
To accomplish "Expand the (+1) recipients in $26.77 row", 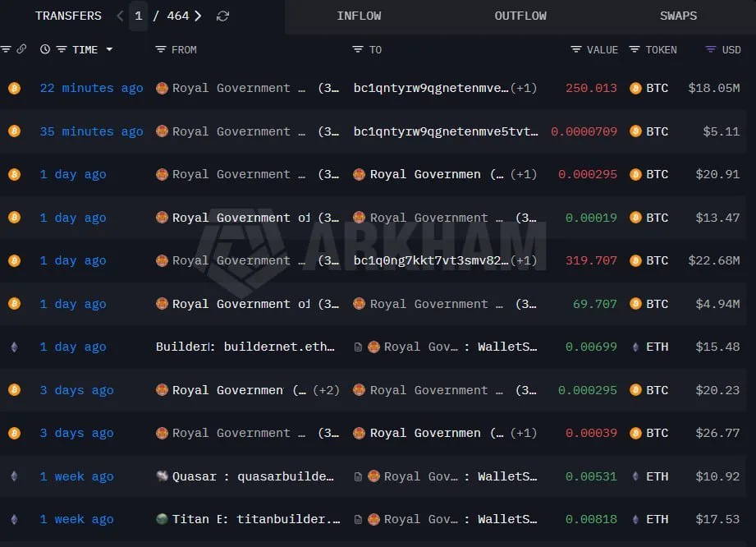I will [x=524, y=433].
